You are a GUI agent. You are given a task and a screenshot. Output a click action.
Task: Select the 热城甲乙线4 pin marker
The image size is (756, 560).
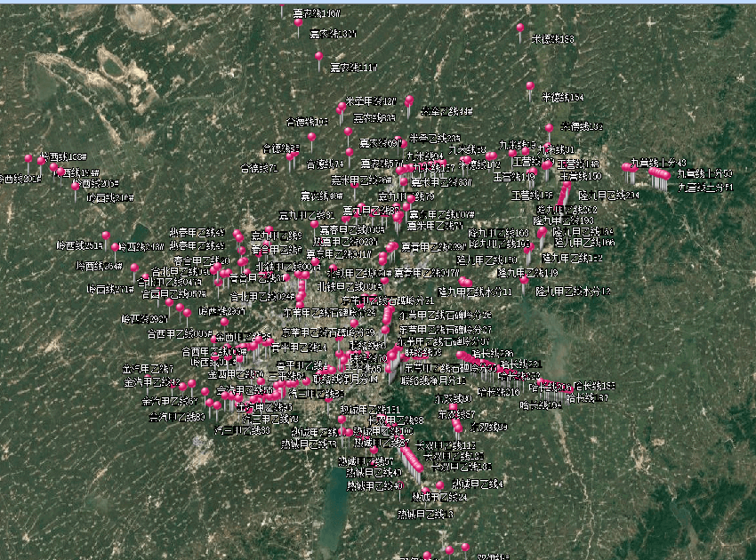439,486
